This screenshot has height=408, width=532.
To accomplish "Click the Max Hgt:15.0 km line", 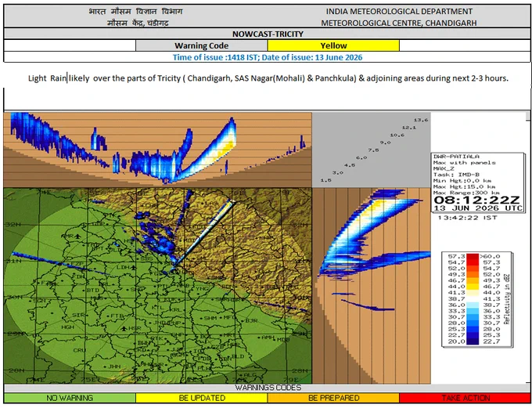I will (x=464, y=186).
